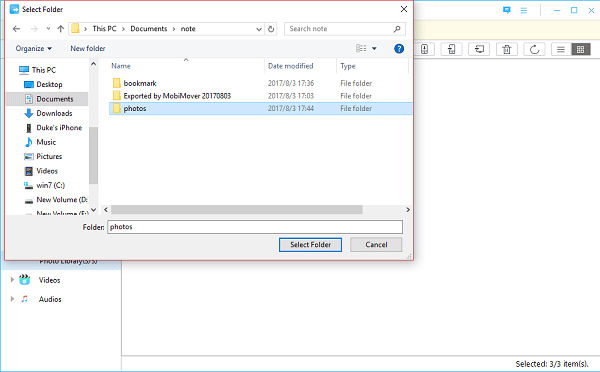
Task: Refresh the note folder view
Action: 271,29
